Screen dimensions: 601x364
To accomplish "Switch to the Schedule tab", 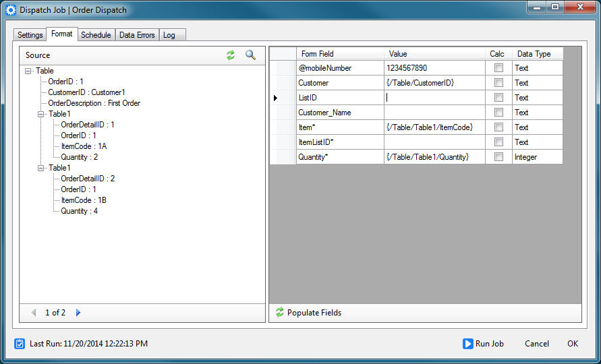I will 96,35.
